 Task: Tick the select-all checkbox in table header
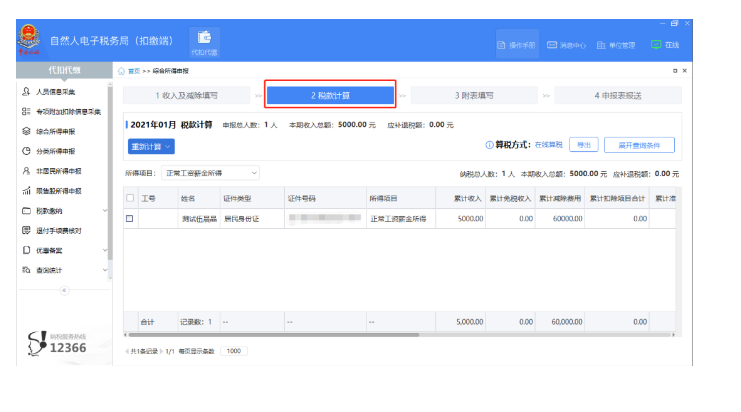coord(129,198)
